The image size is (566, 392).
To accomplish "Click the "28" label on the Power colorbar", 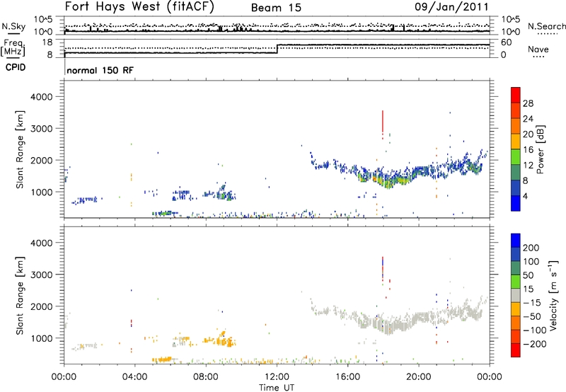I will click(x=528, y=103).
